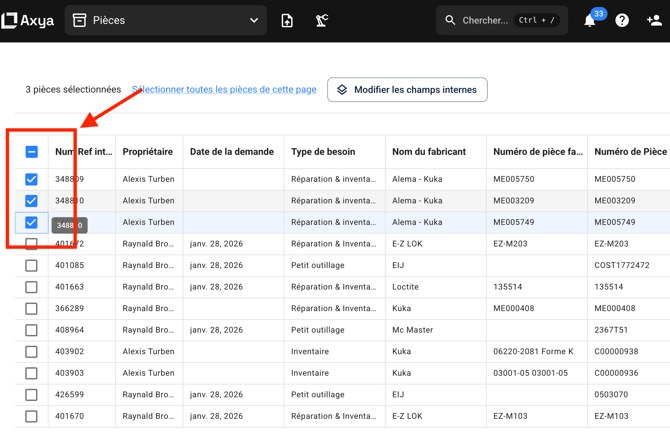Open the help question mark icon
This screenshot has height=439, width=670.
point(622,20)
